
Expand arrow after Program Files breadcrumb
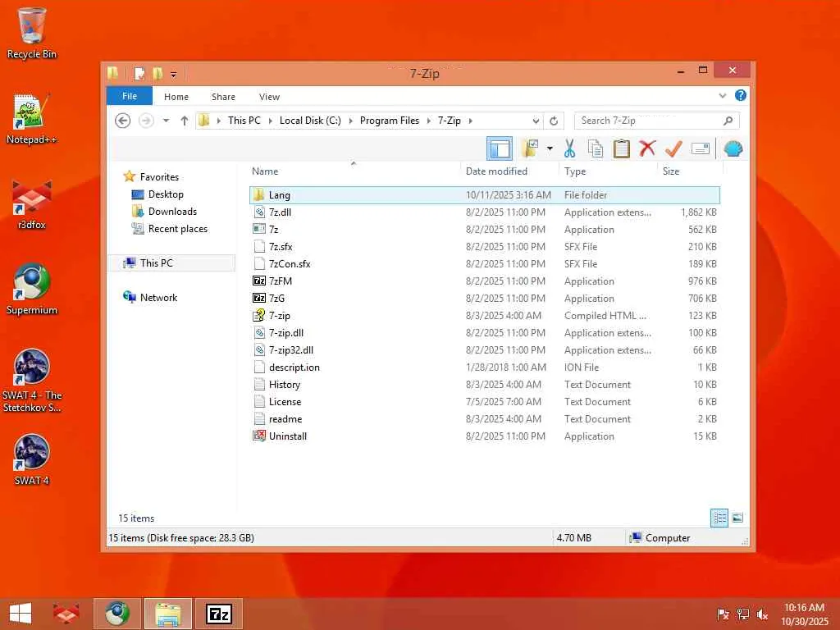pos(428,121)
